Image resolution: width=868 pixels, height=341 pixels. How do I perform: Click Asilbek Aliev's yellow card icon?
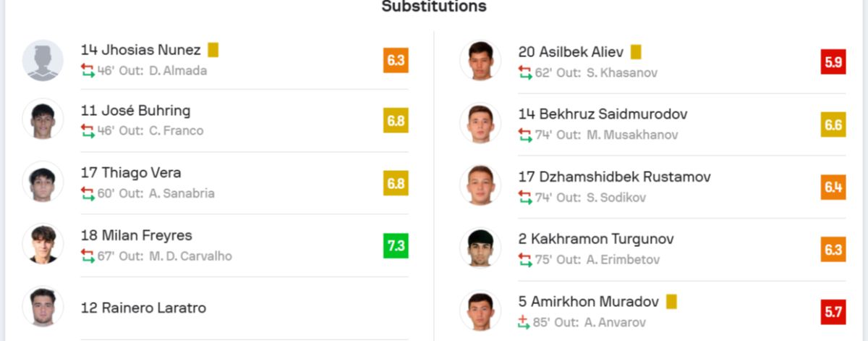[x=636, y=52]
